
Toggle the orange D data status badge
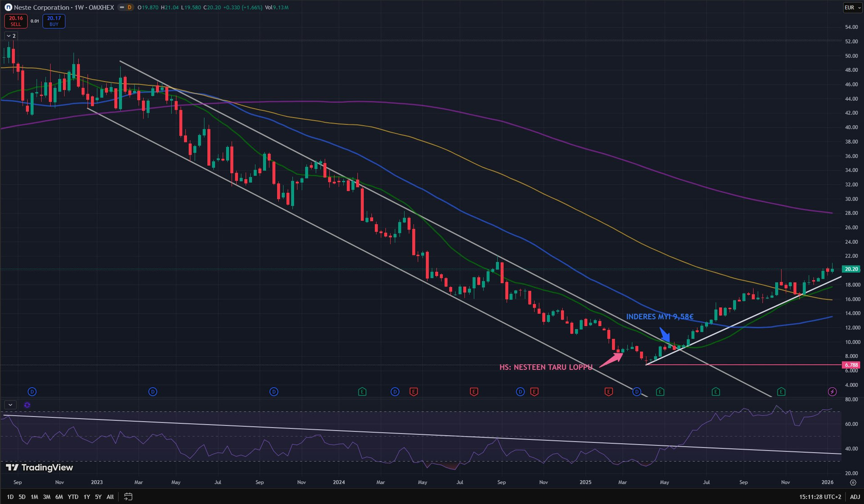click(130, 7)
